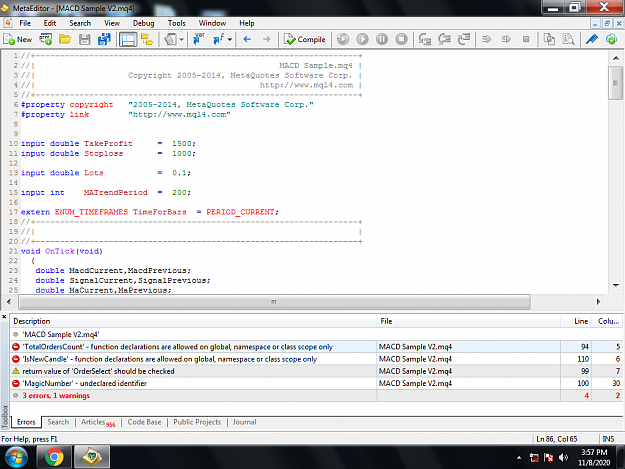This screenshot has width=625, height=469.
Task: Close the Toolbox panel with the x
Action: (x=4, y=317)
